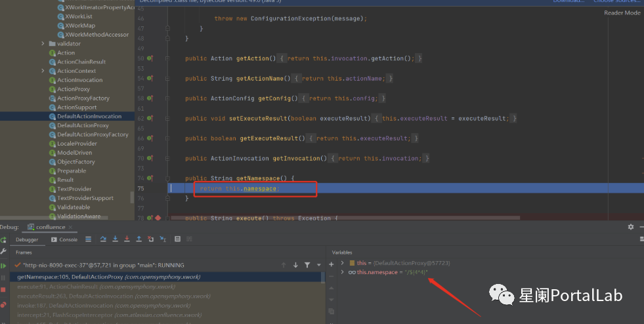The height and width of the screenshot is (324, 644).
Task: Resume the program with the green Resume icon
Action: click(x=3, y=266)
